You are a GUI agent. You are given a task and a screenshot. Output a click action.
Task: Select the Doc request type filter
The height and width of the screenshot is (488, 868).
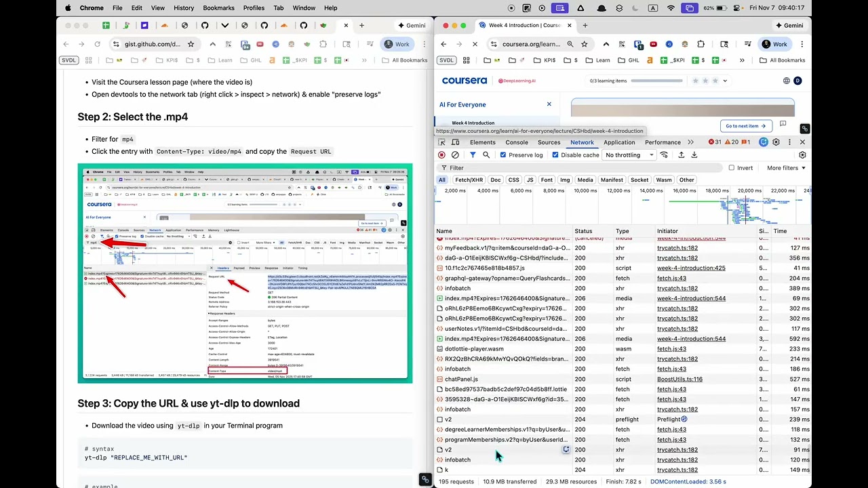(496, 180)
